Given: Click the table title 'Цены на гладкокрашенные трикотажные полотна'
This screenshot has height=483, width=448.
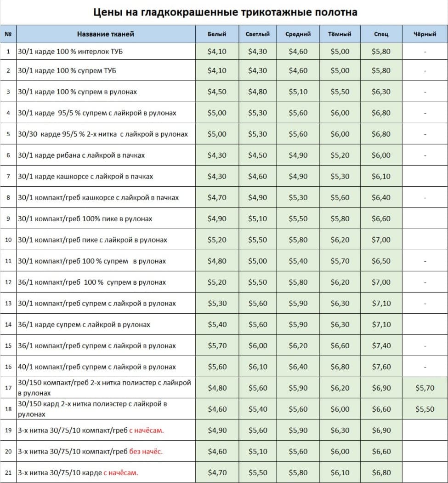Looking at the screenshot, I should [x=225, y=12].
